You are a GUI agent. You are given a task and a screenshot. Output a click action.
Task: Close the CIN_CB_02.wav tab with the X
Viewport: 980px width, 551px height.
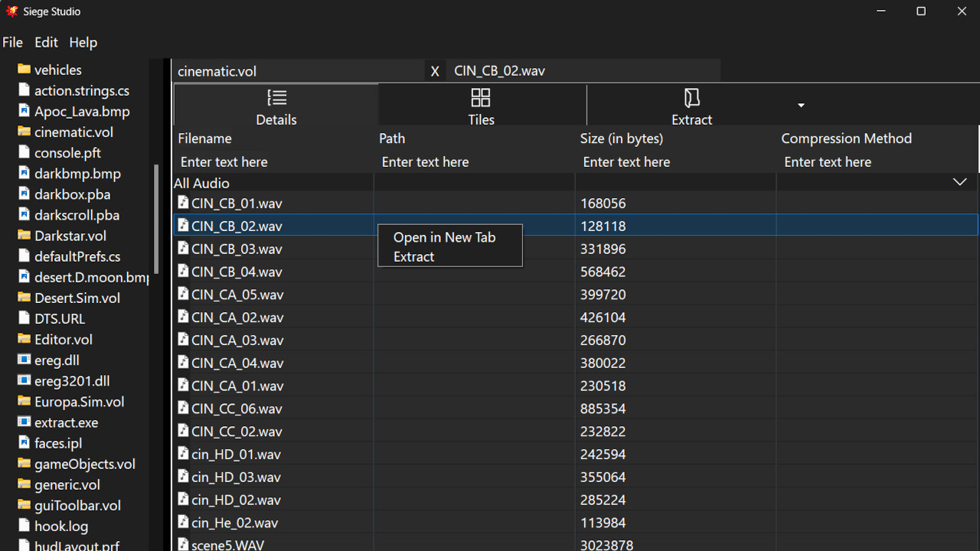pyautogui.click(x=434, y=70)
